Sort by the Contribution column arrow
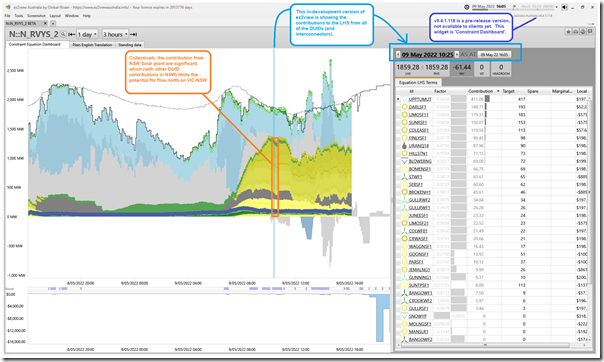 pyautogui.click(x=498, y=91)
